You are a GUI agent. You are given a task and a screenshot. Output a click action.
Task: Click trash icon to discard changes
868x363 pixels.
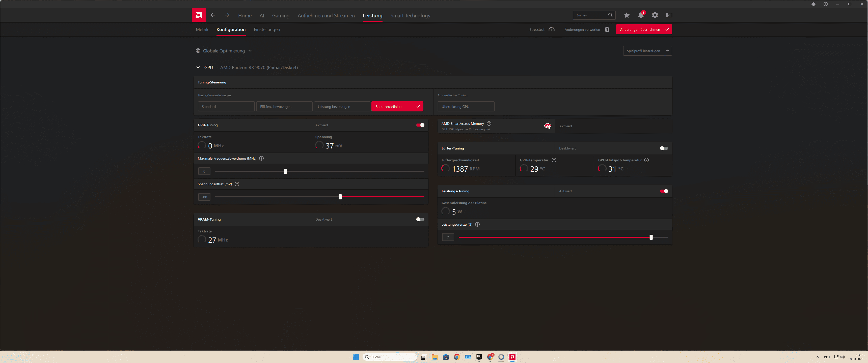pyautogui.click(x=607, y=29)
